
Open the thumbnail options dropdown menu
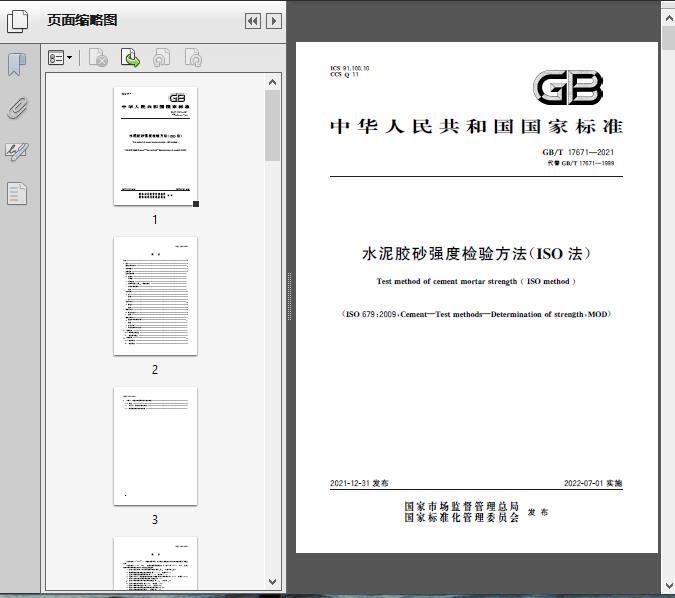point(60,58)
